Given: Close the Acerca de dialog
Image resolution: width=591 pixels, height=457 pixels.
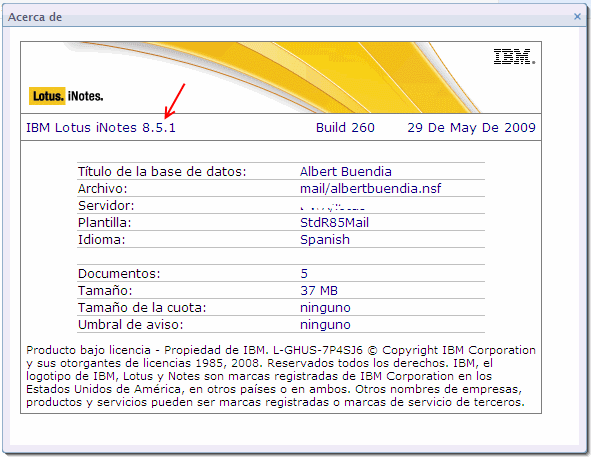Looking at the screenshot, I should coord(577,16).
